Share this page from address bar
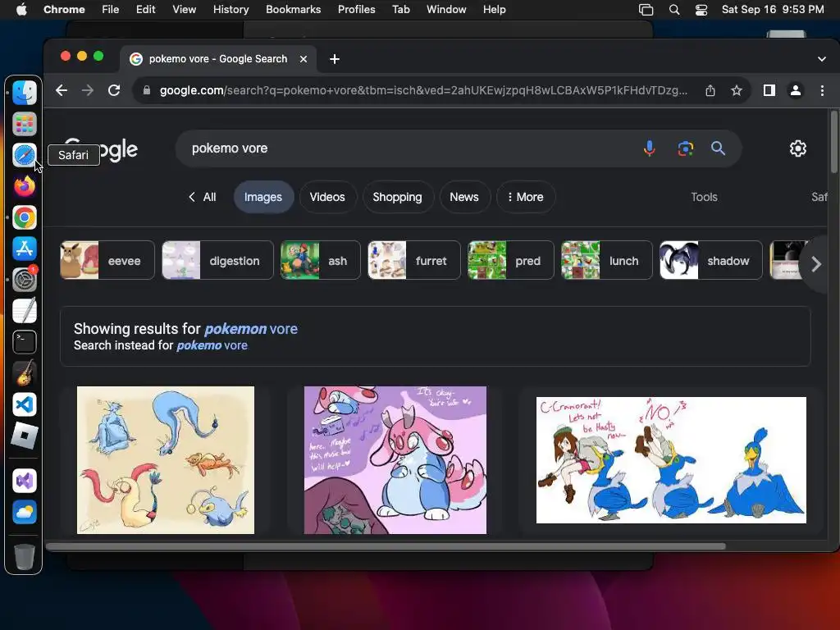 pos(710,90)
